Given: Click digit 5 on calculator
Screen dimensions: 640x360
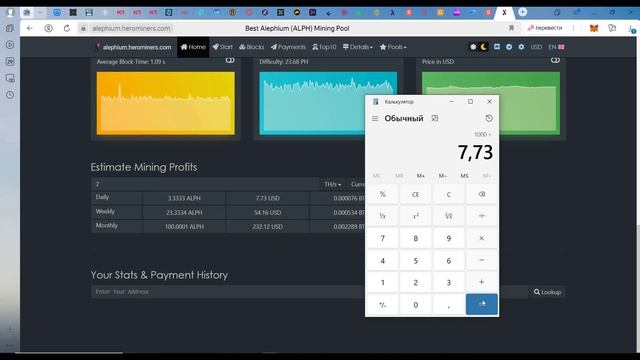Looking at the screenshot, I should coord(416,260).
